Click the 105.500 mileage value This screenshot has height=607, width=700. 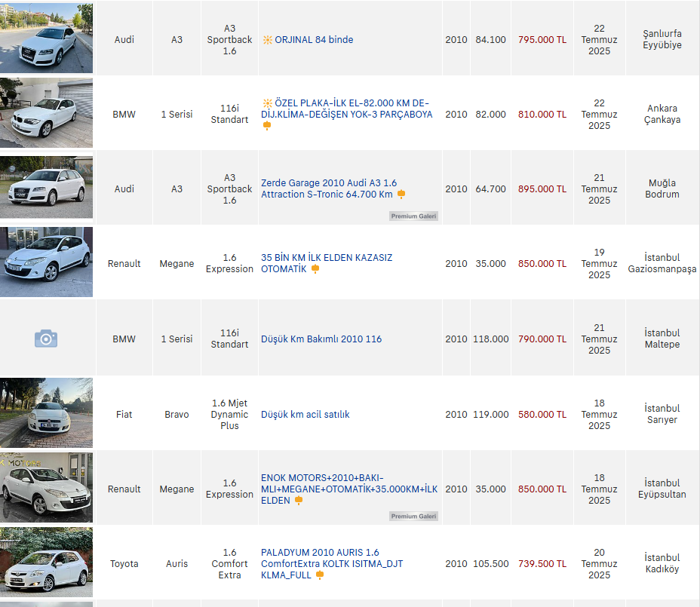tap(490, 564)
